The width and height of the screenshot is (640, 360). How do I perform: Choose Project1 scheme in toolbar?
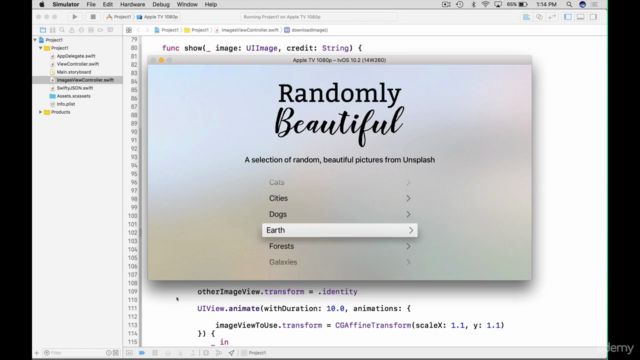[119, 17]
